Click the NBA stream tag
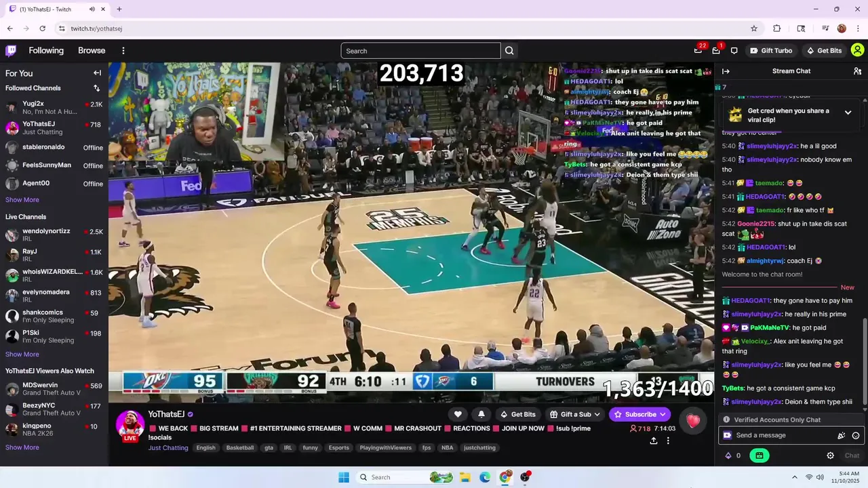The image size is (868, 488). (x=447, y=448)
